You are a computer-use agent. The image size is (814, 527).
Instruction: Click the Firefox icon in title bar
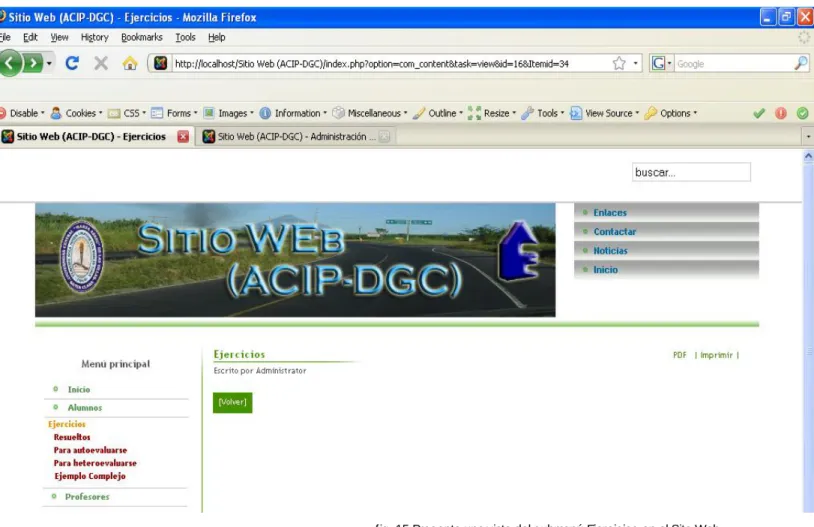(x=3, y=17)
